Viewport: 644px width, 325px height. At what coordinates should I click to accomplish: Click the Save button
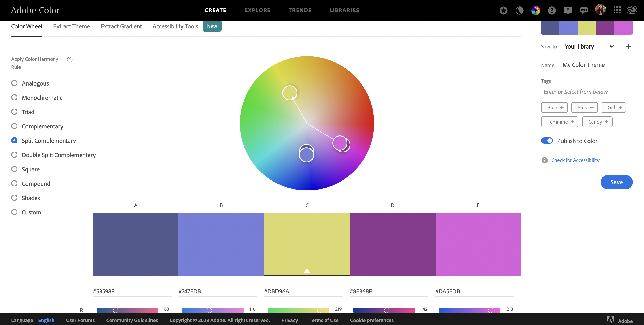tap(616, 182)
